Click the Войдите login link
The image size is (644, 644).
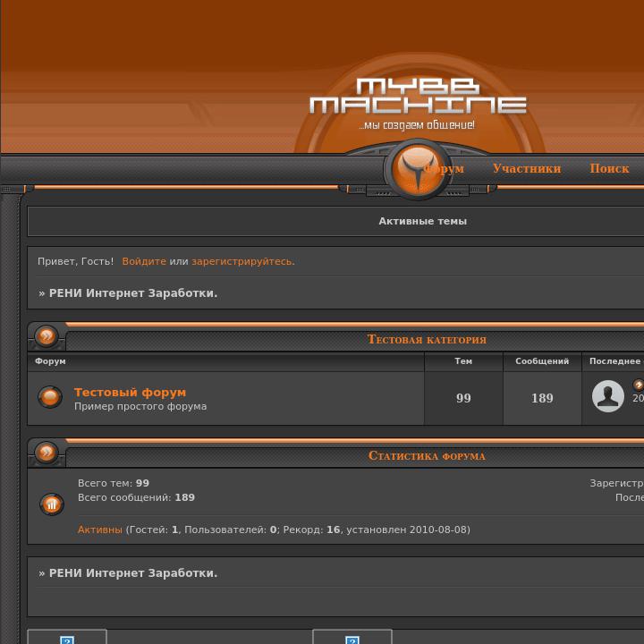pos(144,261)
